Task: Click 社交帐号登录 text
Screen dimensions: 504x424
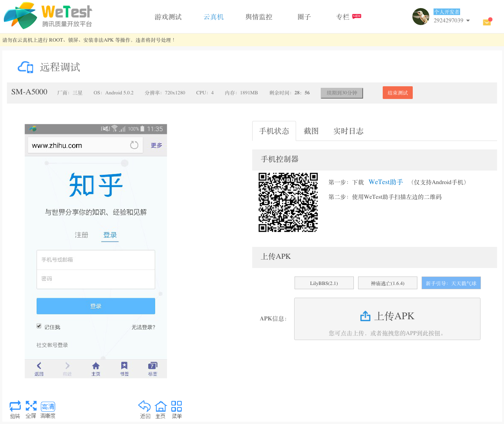Action: [x=52, y=345]
